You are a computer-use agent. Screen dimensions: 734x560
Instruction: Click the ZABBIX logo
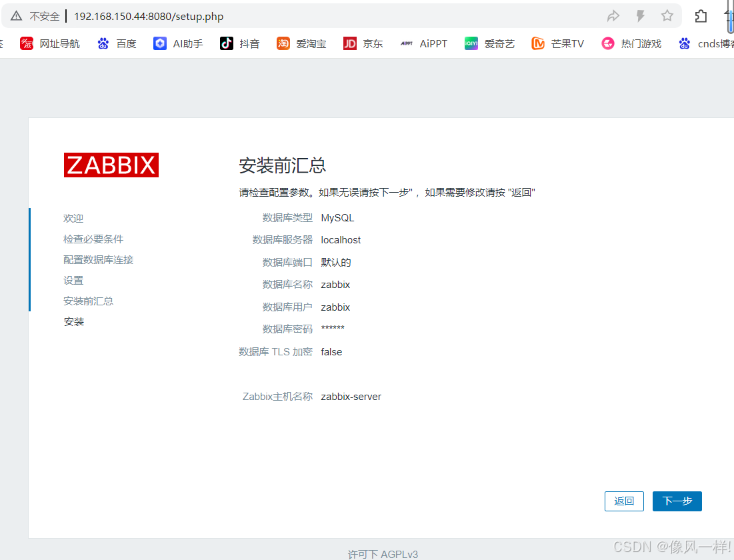[111, 165]
